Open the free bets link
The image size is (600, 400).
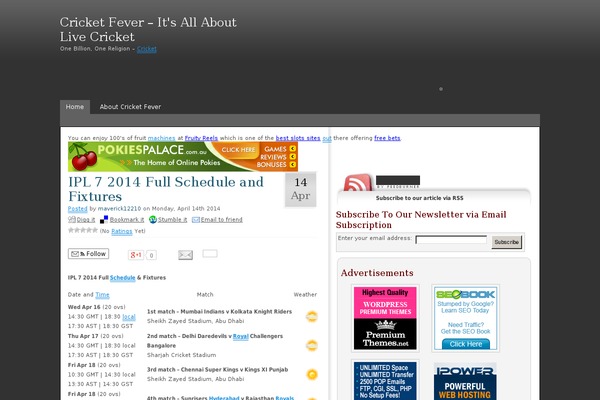tap(387, 138)
